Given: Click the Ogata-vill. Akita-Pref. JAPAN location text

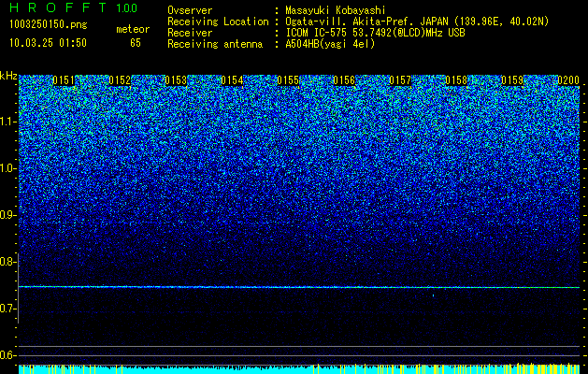Looking at the screenshot, I should click(x=417, y=22).
